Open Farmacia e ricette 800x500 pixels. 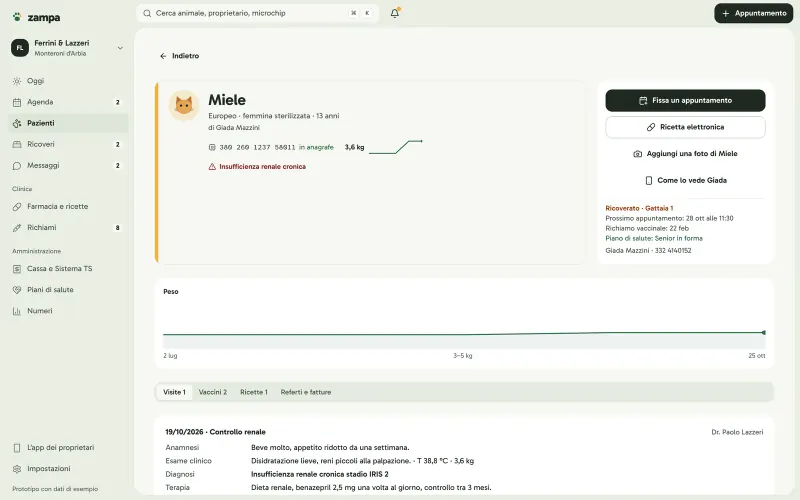pyautogui.click(x=68, y=207)
